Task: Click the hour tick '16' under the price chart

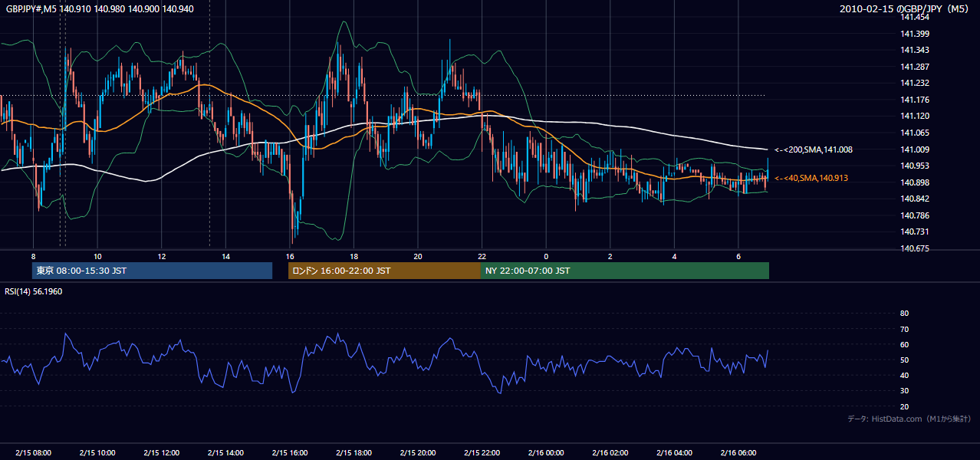Action: click(x=289, y=256)
